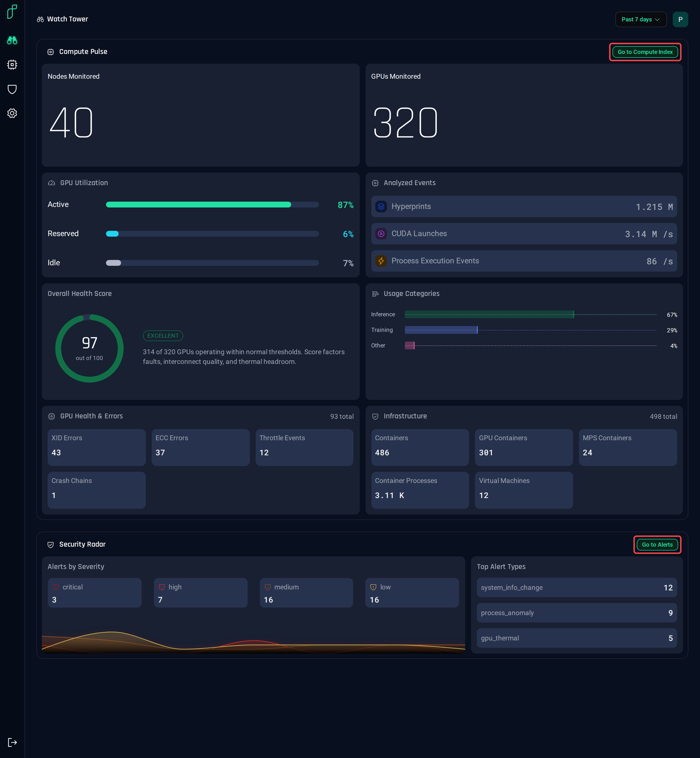Click the health score ring showing 97
700x758 pixels.
coord(89,348)
